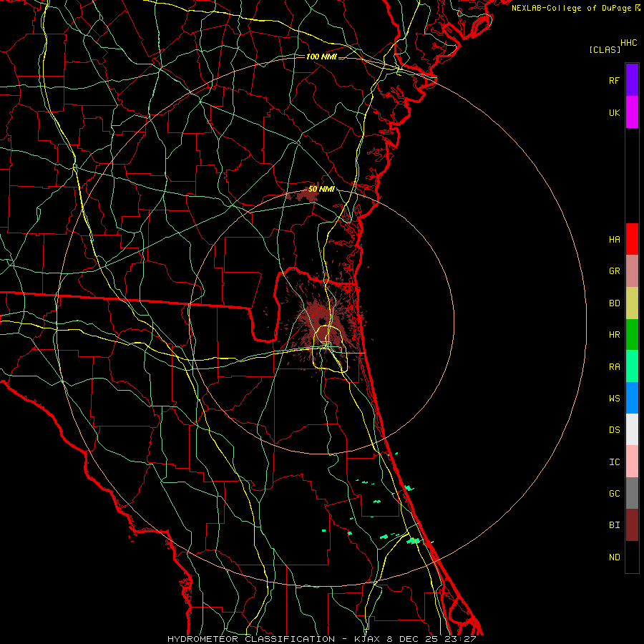Click the BI brown legend swatch

click(x=632, y=525)
